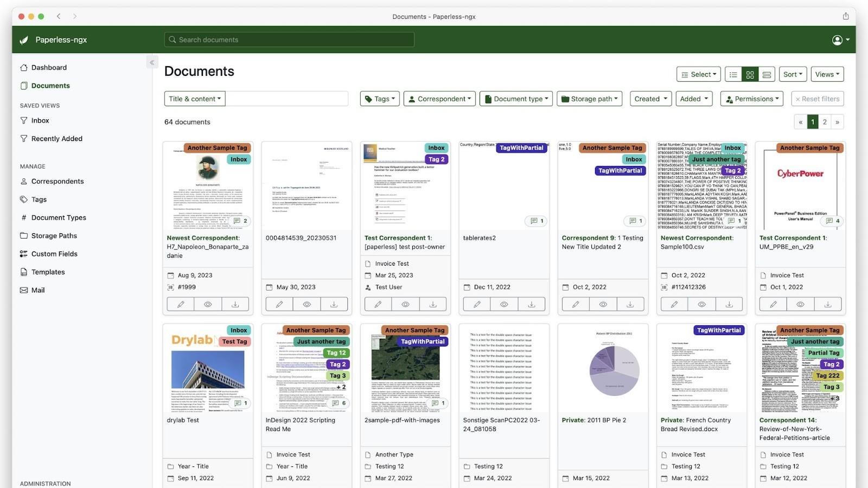Open the Sort dropdown
This screenshot has width=868, height=488.
pos(793,74)
